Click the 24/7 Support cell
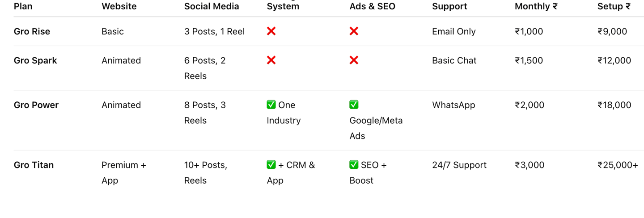 (x=459, y=165)
